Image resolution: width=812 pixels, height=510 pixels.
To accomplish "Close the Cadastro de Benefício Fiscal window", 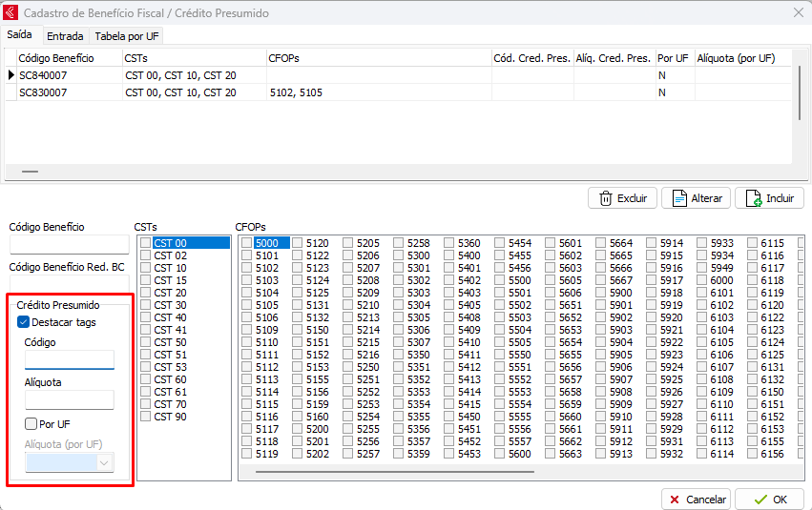I will (x=798, y=13).
